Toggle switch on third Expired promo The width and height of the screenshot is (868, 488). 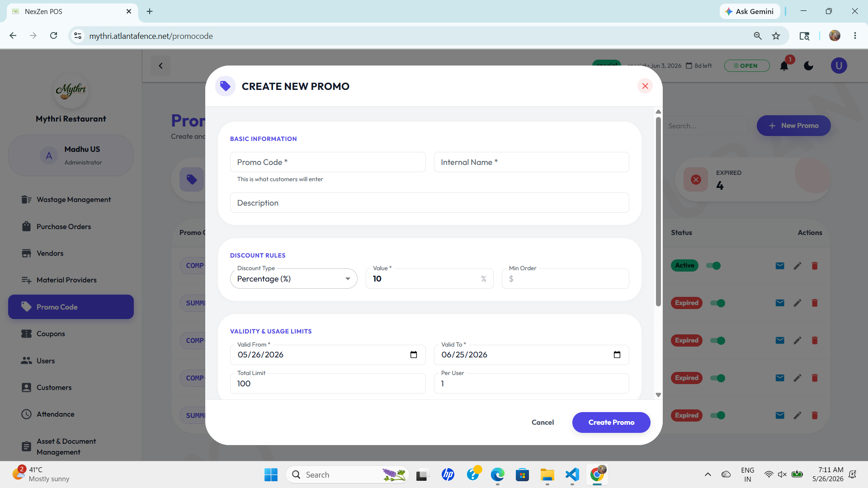[717, 378]
